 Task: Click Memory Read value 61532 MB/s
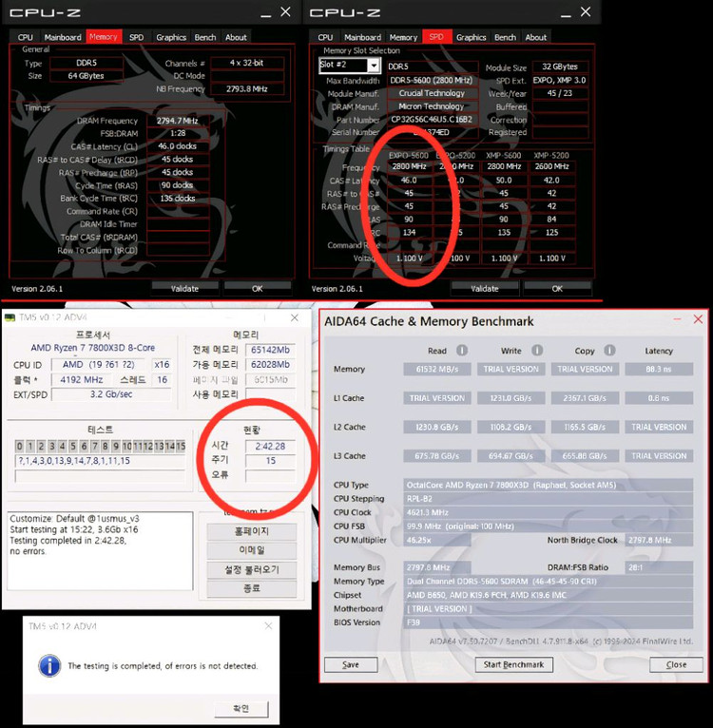(x=437, y=369)
